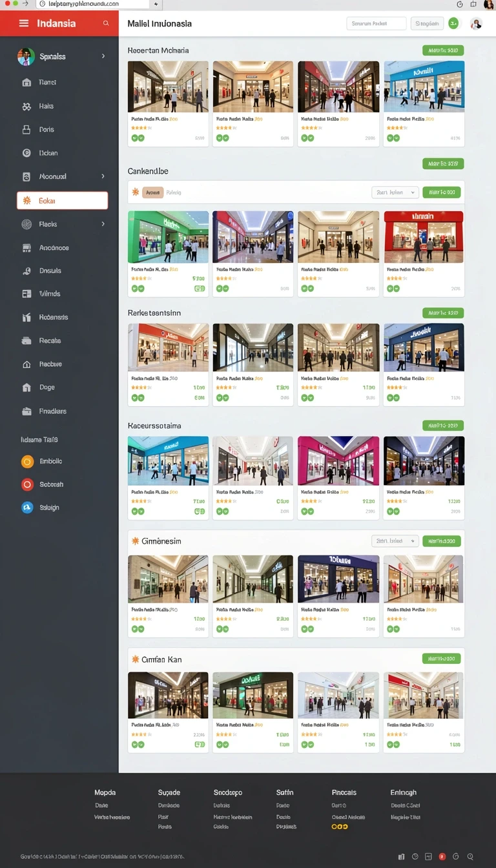Image resolution: width=496 pixels, height=868 pixels.
Task: Expand the Spnalss sidebar chevron
Action: click(x=103, y=56)
